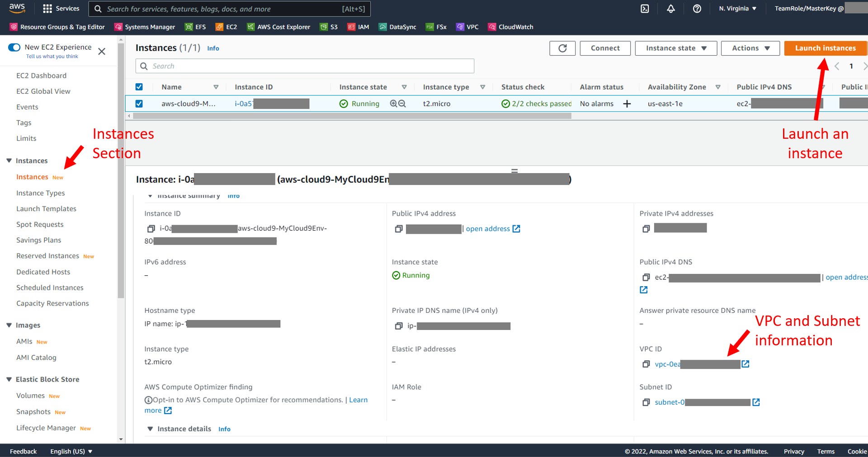
Task: Open the IAM shortcut
Action: point(359,27)
